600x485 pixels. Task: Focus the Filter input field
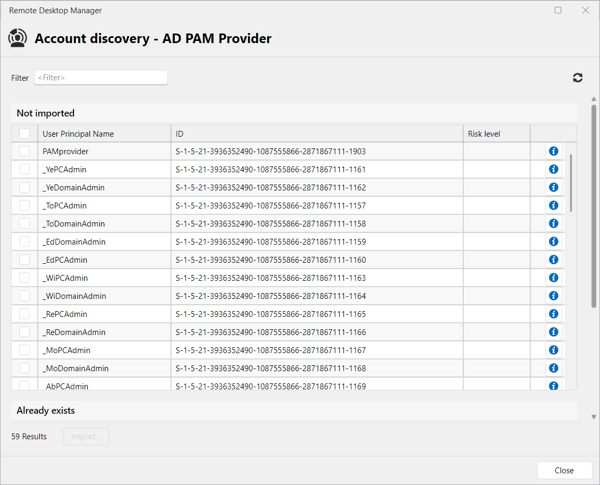tap(101, 78)
